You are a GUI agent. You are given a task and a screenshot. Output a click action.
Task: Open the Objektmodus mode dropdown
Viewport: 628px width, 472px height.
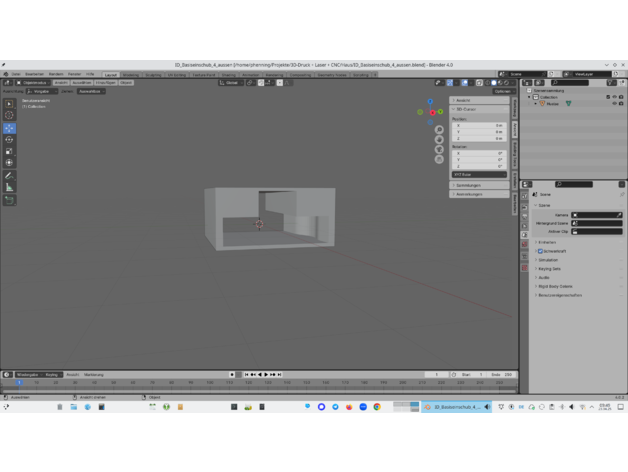coord(33,83)
